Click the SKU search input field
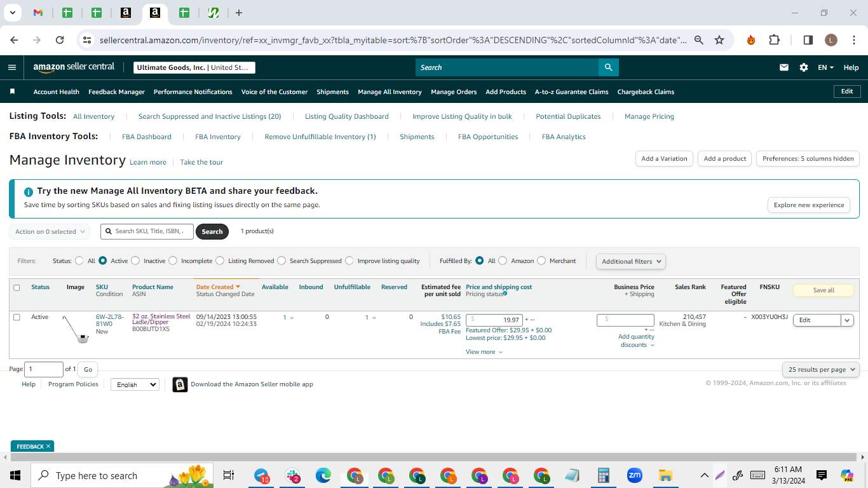This screenshot has height=488, width=868. pos(147,231)
